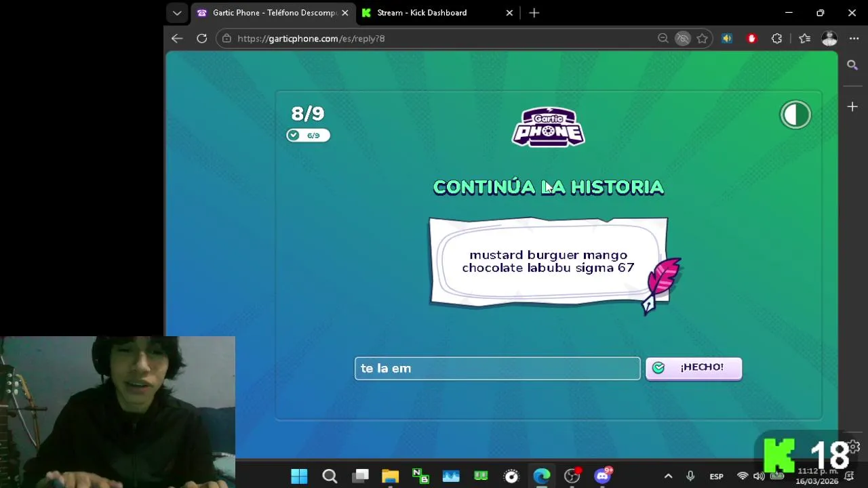
Task: Open the zoom out indicator in address bar
Action: (x=663, y=39)
